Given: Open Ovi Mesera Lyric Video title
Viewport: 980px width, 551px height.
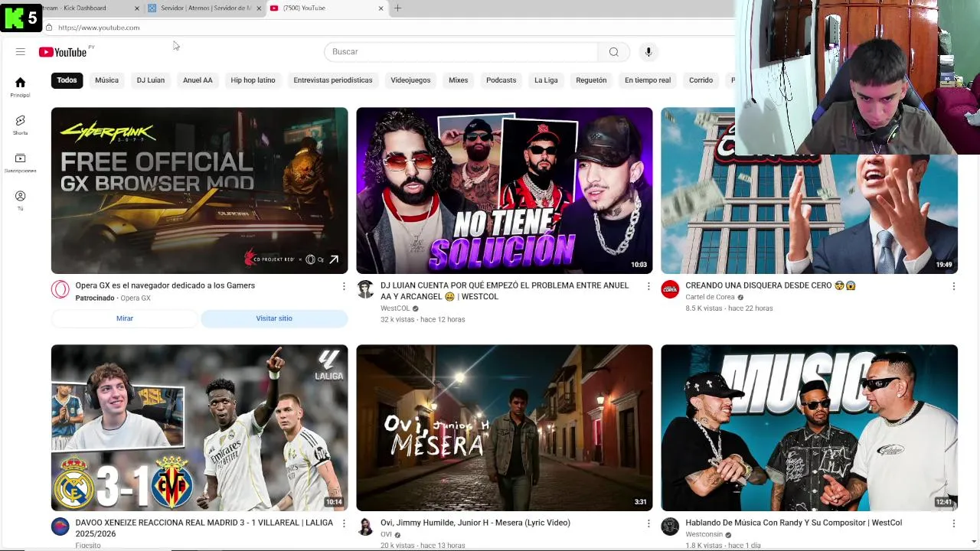Looking at the screenshot, I should pyautogui.click(x=475, y=523).
